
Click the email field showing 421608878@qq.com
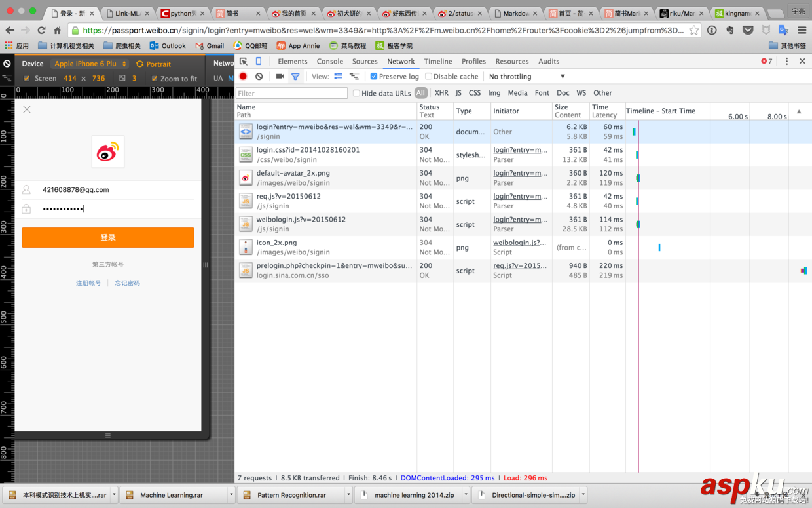[x=118, y=189]
